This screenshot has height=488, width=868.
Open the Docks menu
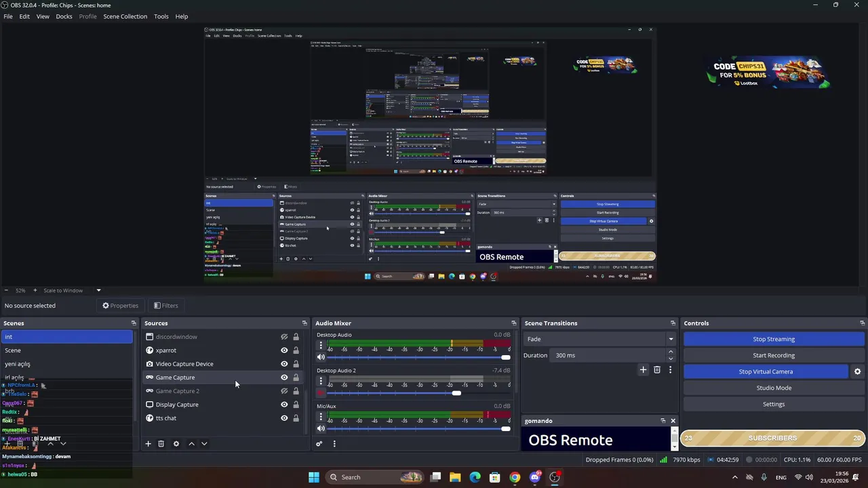pos(64,16)
